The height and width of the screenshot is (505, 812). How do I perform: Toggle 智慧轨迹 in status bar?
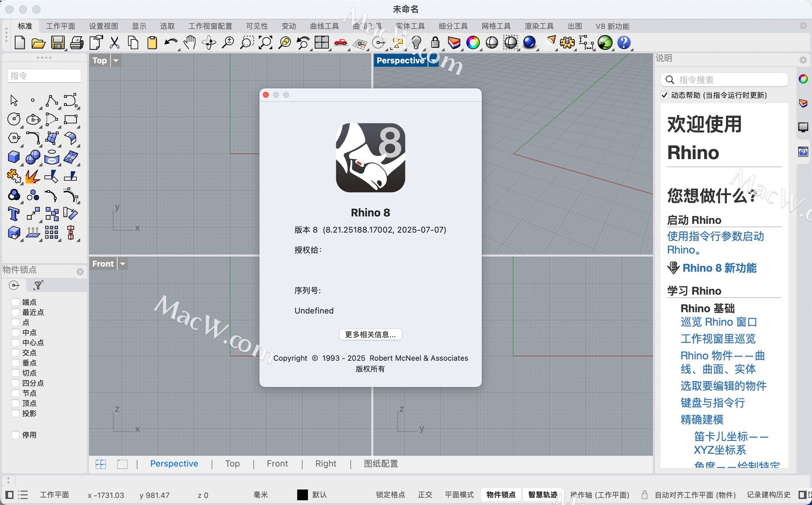(543, 495)
